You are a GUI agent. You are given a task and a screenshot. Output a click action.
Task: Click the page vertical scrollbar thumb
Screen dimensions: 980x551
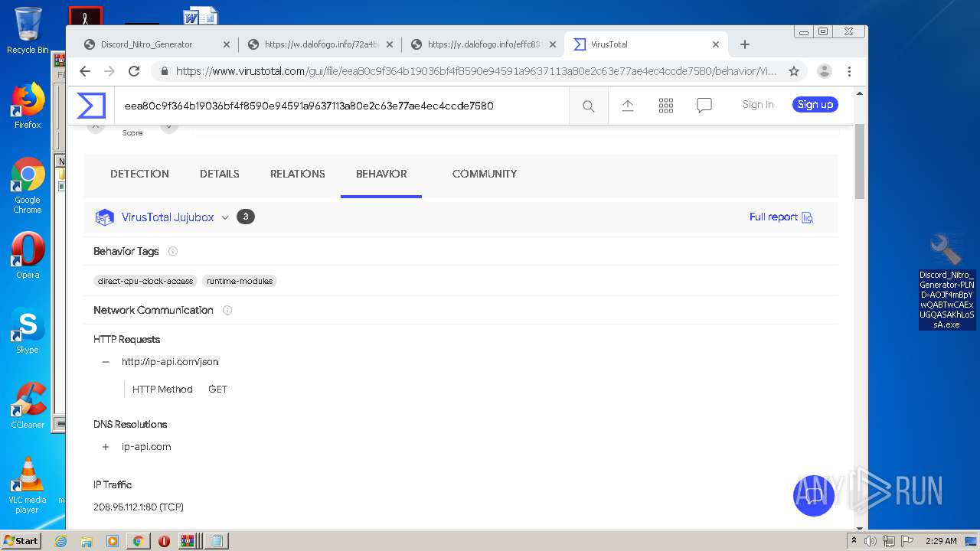[860, 161]
